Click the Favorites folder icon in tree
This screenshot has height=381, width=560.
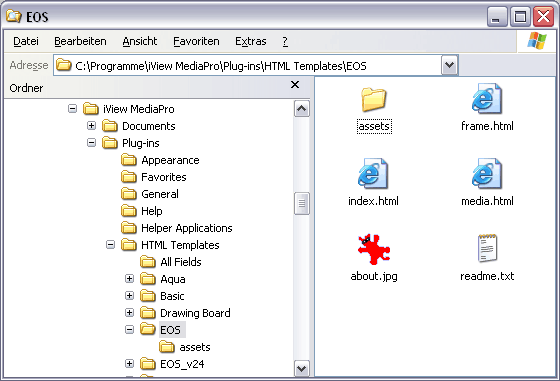[129, 177]
